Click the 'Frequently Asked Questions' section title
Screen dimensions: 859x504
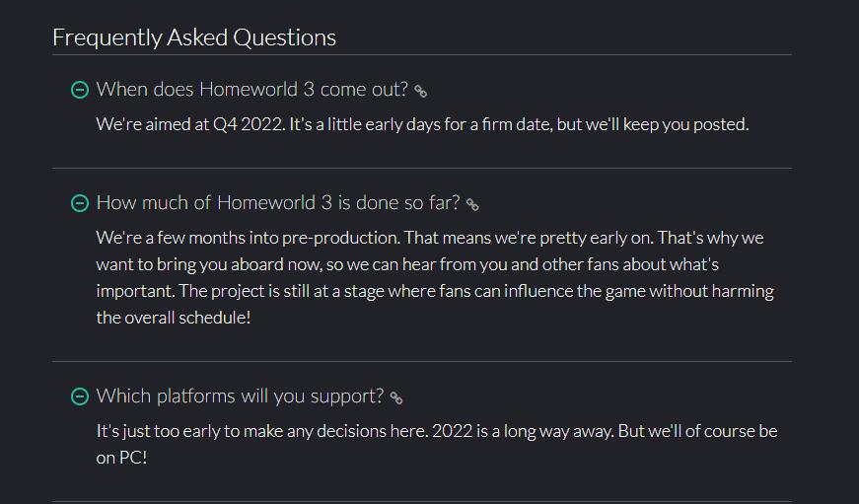tap(194, 37)
